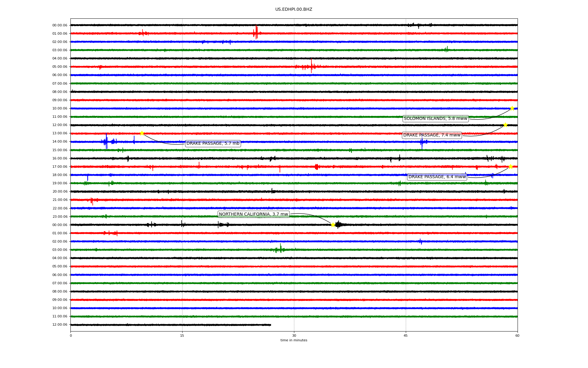Screen dimensions: 588x368
Task: Click the 30 tick label on x-axis
Action: tap(294, 335)
